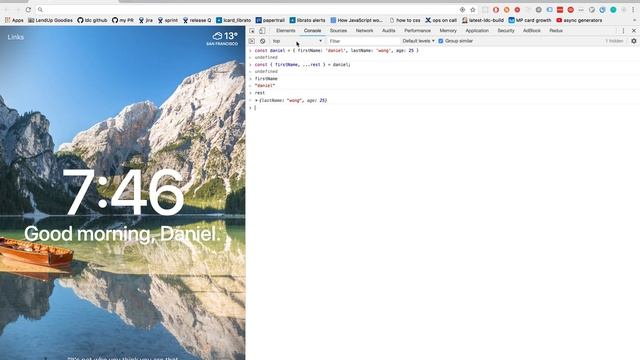The image size is (640, 360).
Task: Open the MP card growth bookmark
Action: [x=530, y=20]
